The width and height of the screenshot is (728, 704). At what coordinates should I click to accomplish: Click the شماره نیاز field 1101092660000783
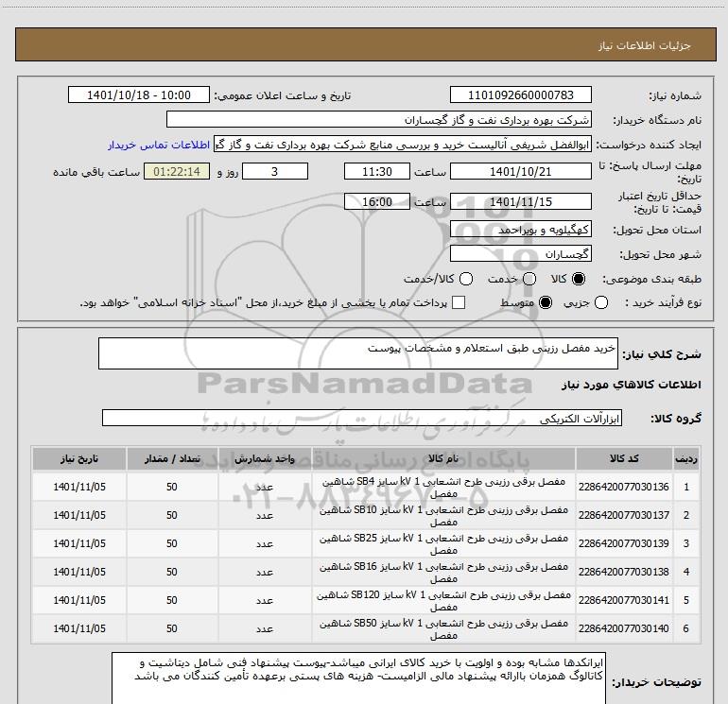coord(520,94)
